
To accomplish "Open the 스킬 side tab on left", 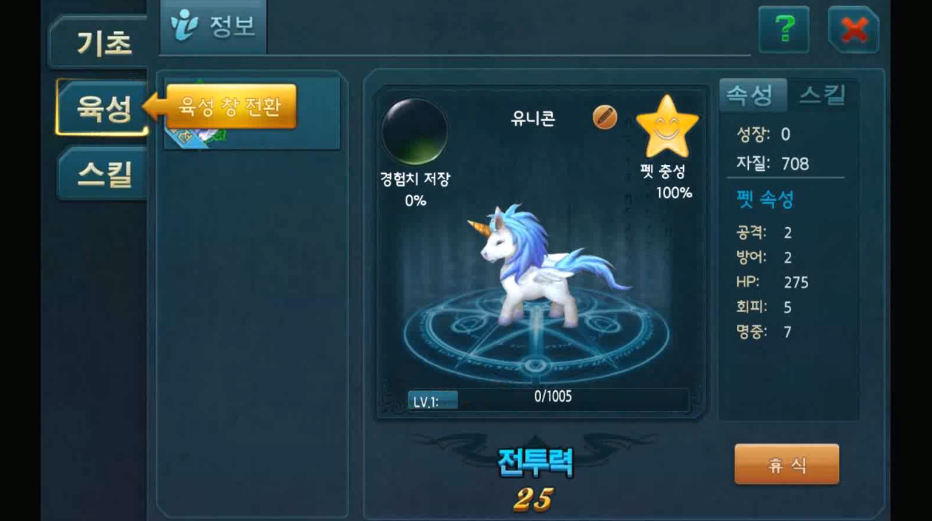I will point(103,174).
